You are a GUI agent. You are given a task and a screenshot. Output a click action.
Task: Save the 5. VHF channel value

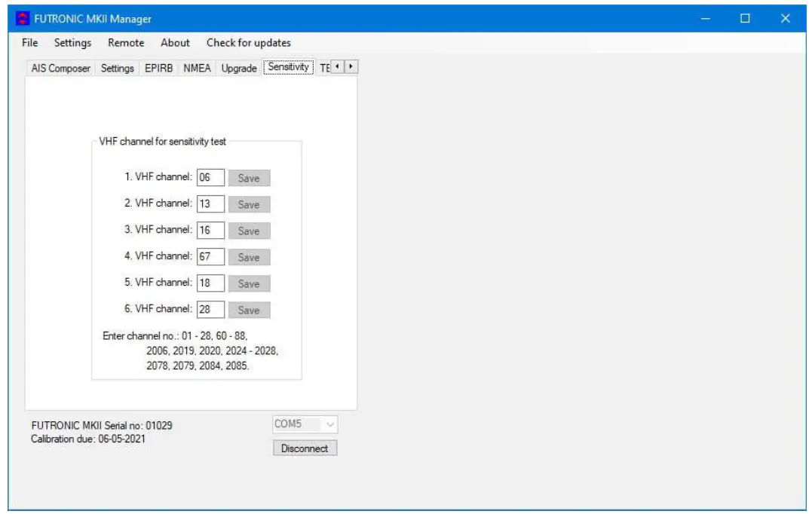tap(249, 283)
